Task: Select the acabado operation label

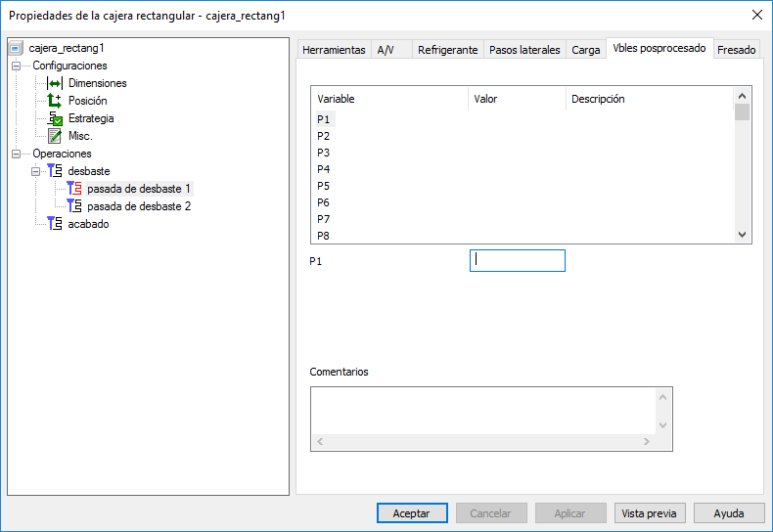Action: (88, 224)
